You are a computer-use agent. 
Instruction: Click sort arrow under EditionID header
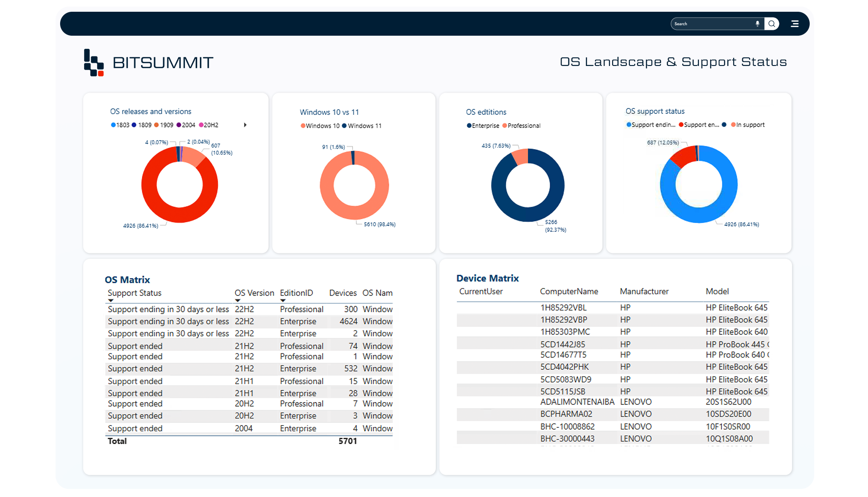coord(283,300)
